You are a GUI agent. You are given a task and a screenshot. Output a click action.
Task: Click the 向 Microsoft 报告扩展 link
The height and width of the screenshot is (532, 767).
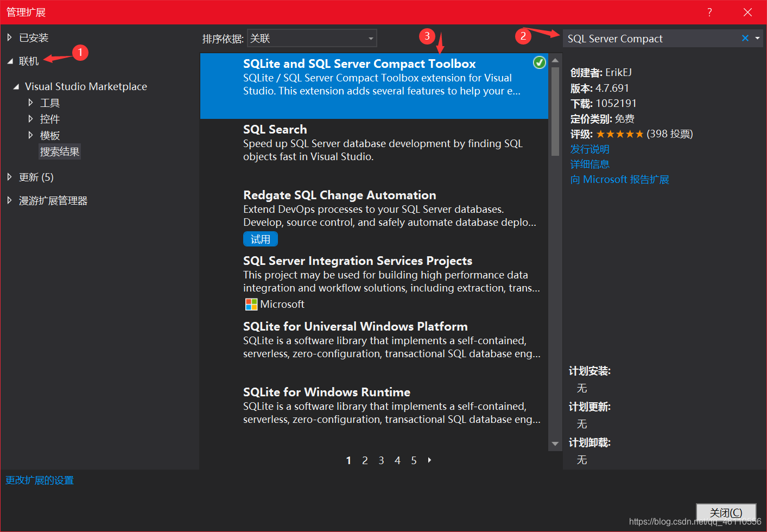(619, 179)
